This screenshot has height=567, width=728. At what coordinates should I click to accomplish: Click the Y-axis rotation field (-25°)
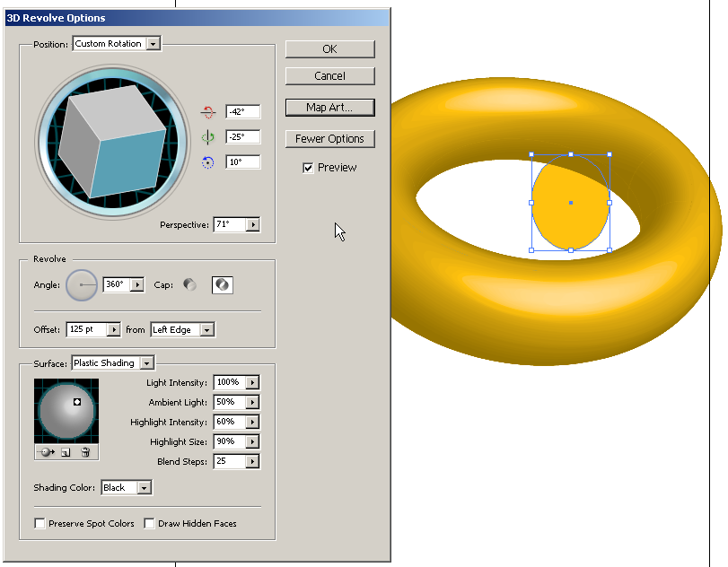coord(243,137)
